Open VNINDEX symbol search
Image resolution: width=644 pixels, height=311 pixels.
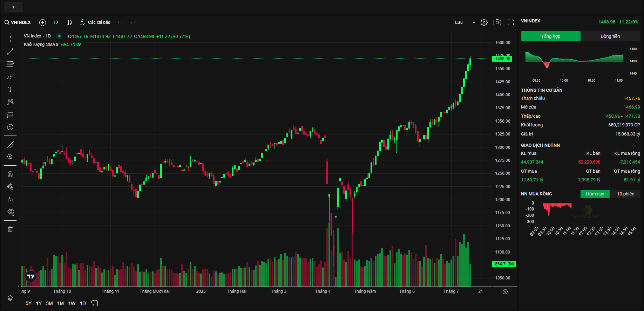coord(18,22)
